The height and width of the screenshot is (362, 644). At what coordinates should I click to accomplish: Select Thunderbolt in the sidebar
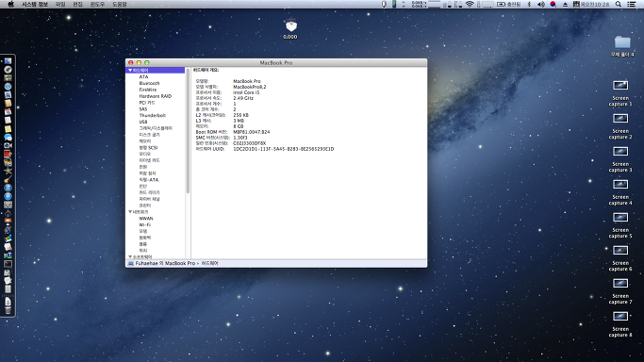pyautogui.click(x=153, y=115)
